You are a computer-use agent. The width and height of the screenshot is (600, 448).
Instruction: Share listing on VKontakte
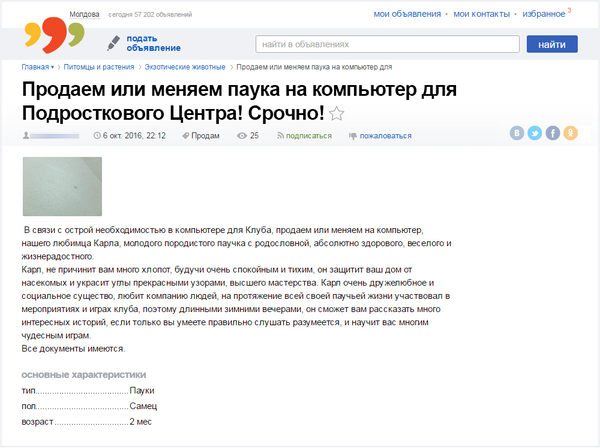[517, 134]
